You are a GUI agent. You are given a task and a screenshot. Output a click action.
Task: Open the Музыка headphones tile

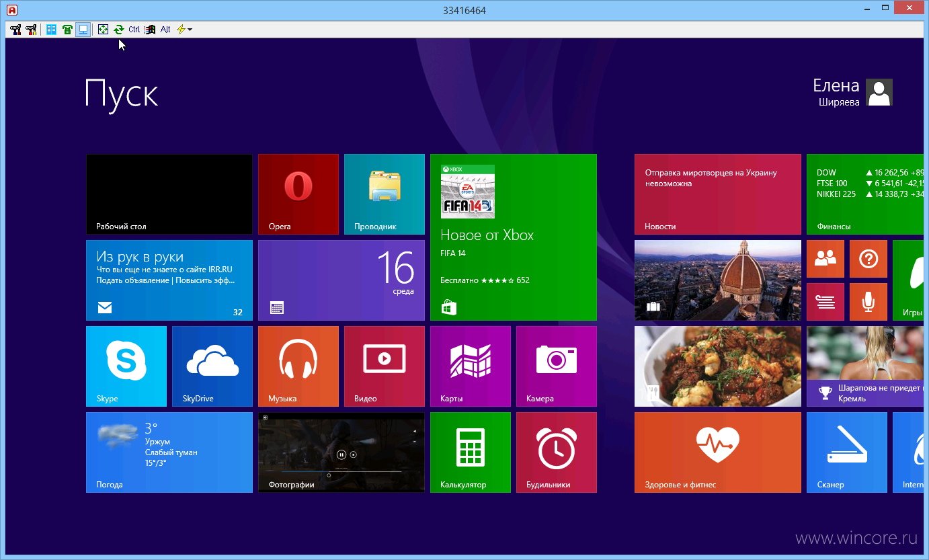[x=298, y=366]
